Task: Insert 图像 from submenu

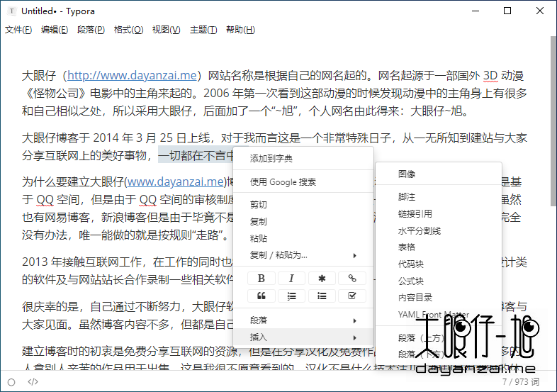Action: tap(439, 174)
